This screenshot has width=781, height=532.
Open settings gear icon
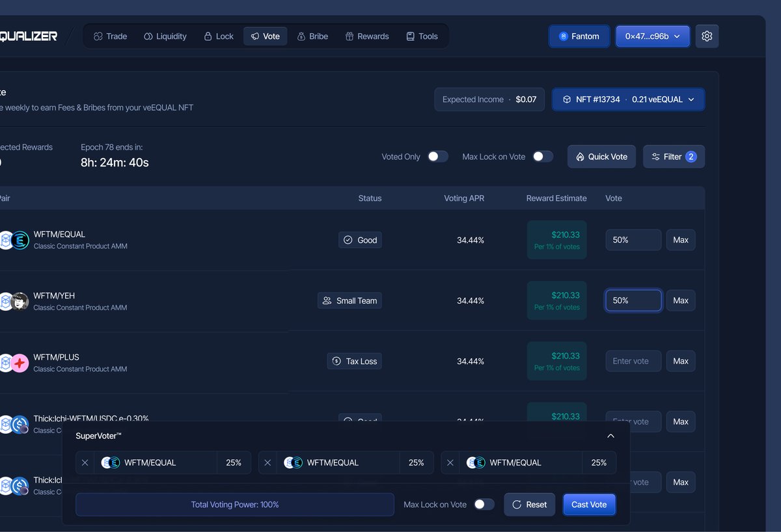(707, 36)
